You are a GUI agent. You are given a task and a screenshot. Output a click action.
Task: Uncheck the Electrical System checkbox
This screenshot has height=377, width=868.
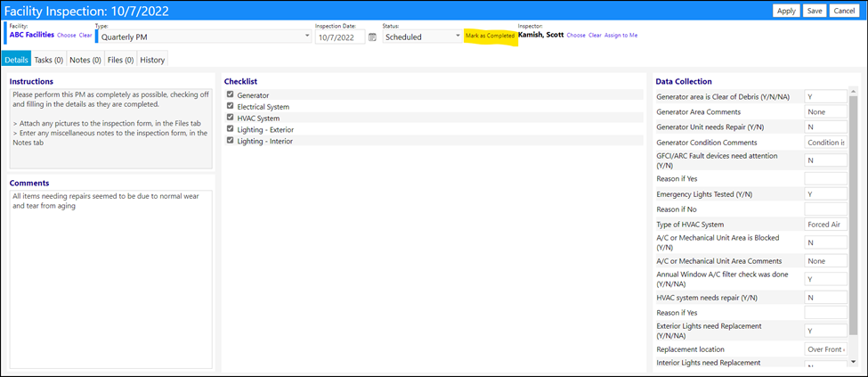[x=231, y=106]
